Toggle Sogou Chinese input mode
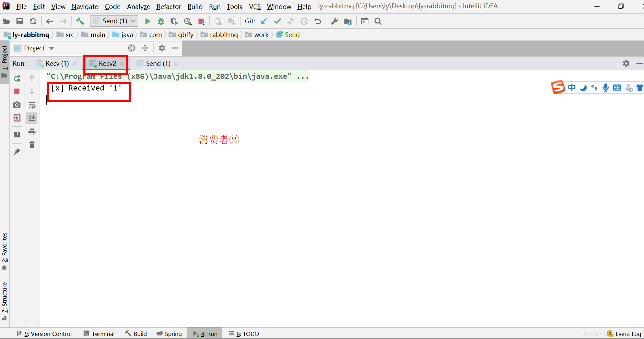The width and height of the screenshot is (644, 339). tap(572, 88)
